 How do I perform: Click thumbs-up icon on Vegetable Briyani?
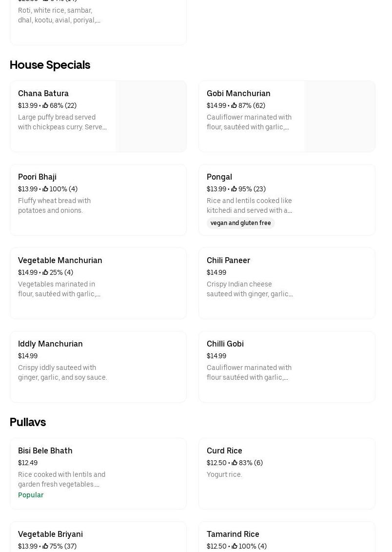coord(45,546)
